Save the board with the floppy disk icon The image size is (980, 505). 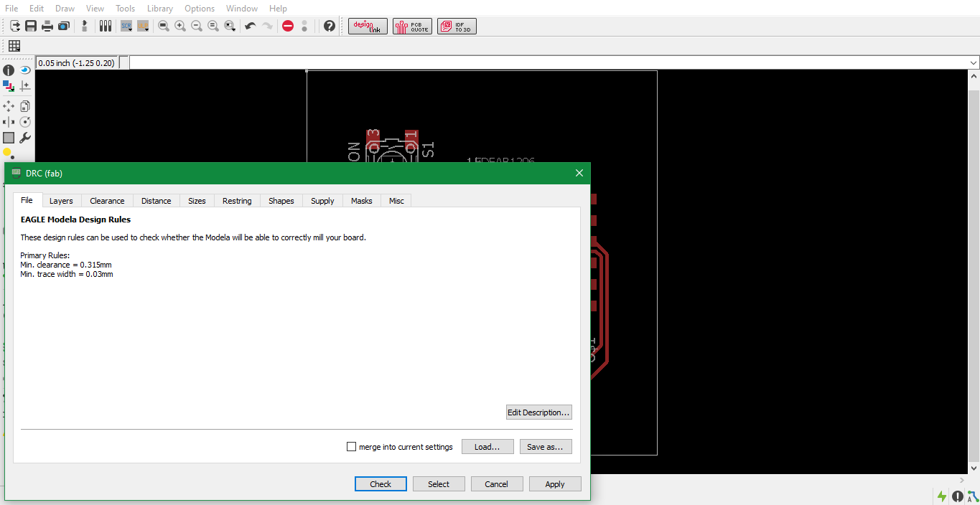(31, 26)
